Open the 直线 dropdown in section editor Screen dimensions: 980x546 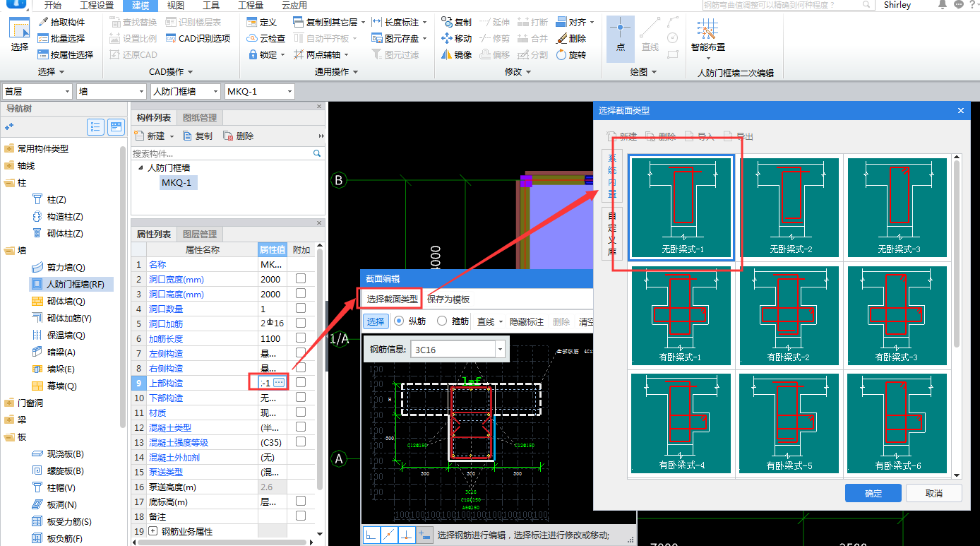tap(501, 321)
